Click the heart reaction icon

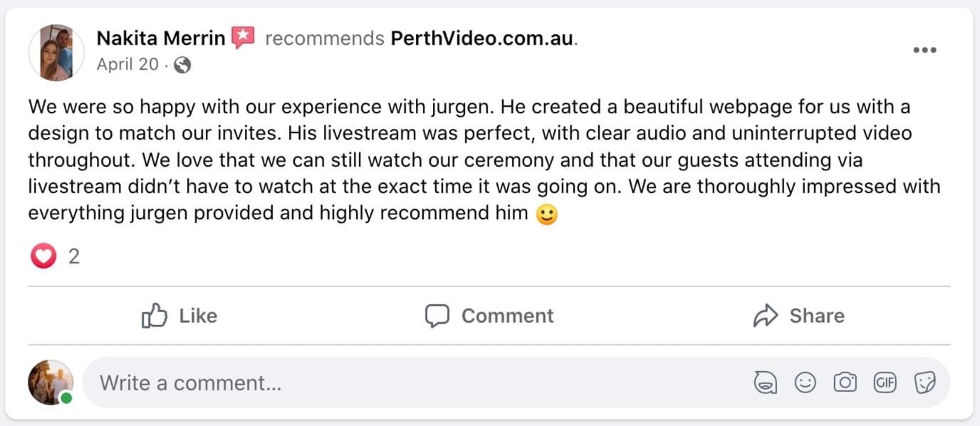click(43, 256)
